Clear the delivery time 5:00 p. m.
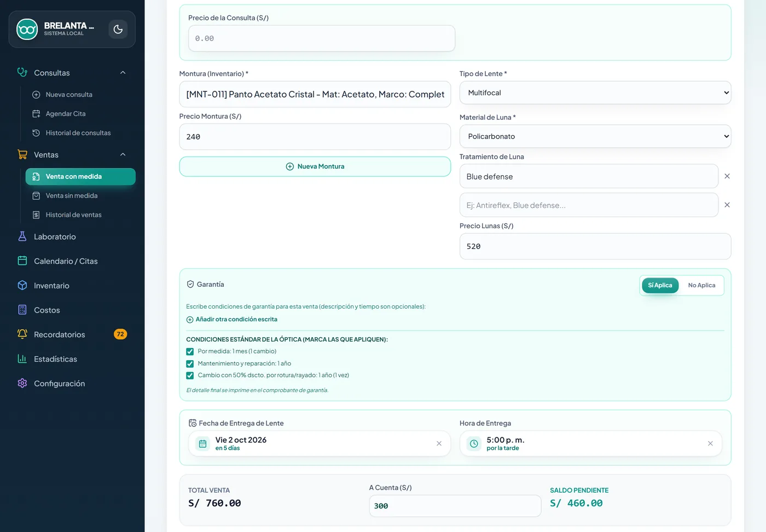Image resolution: width=766 pixels, height=532 pixels. tap(710, 444)
